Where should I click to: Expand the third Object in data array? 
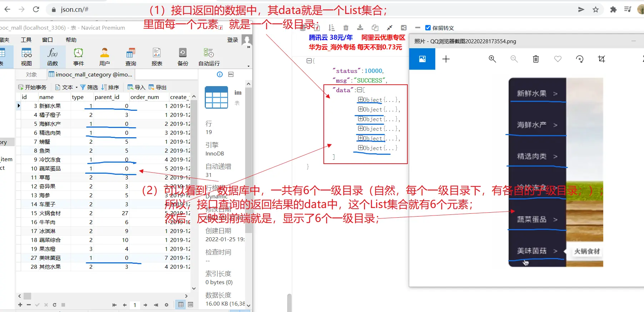[x=361, y=119]
